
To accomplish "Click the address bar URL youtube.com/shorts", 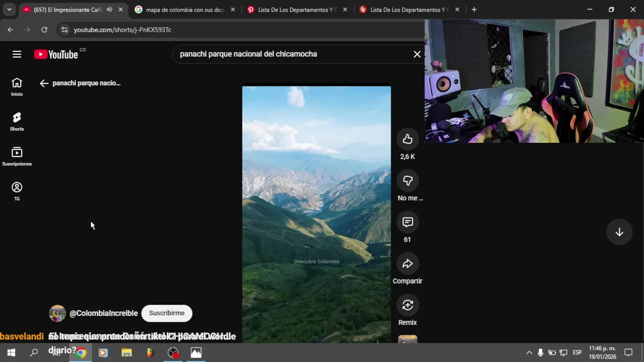I will [122, 30].
